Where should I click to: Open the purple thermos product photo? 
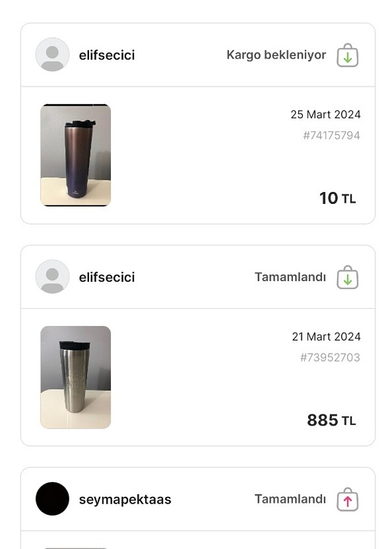pyautogui.click(x=76, y=155)
